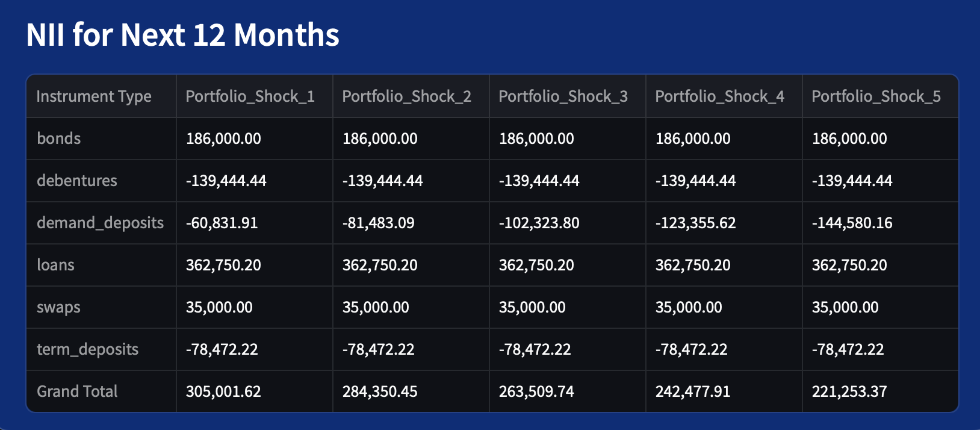The height and width of the screenshot is (430, 980).
Task: Select the Portfolio_Shock_2 column header
Action: click(406, 96)
